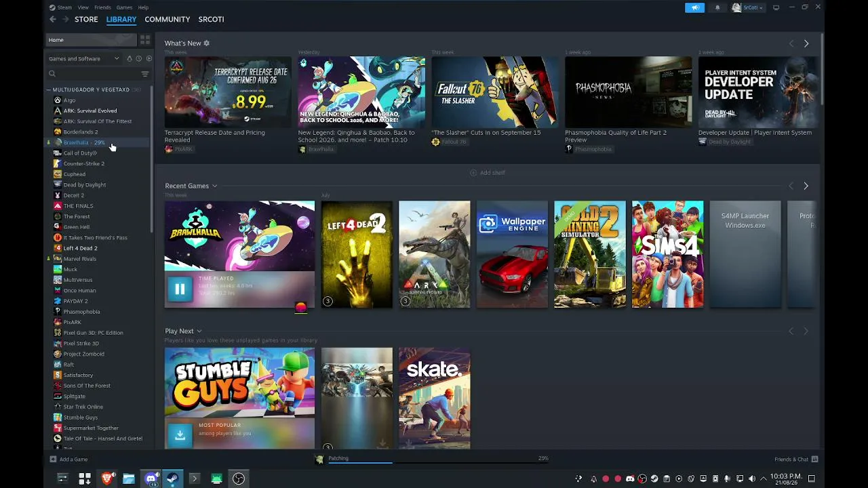868x488 pixels.
Task: Select THE FINALS in the game list
Action: [x=79, y=206]
